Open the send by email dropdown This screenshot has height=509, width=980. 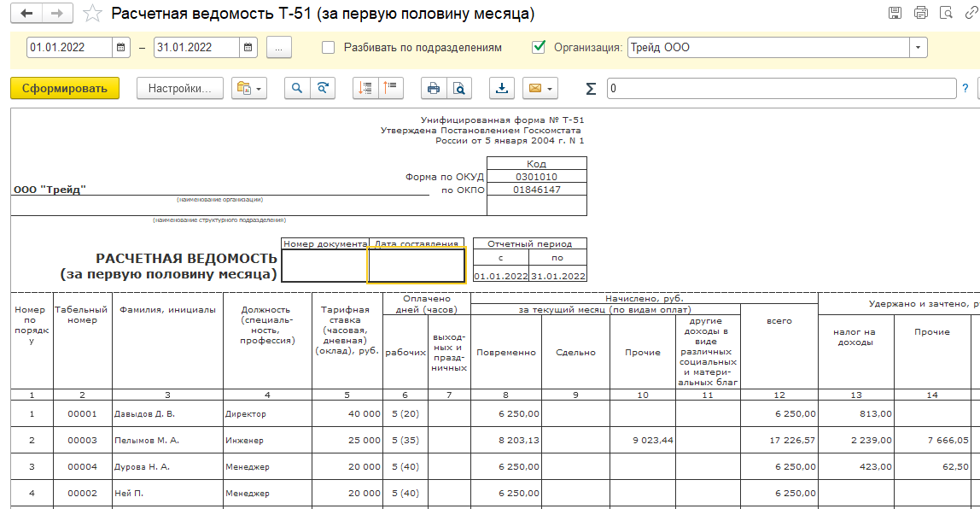(x=540, y=88)
